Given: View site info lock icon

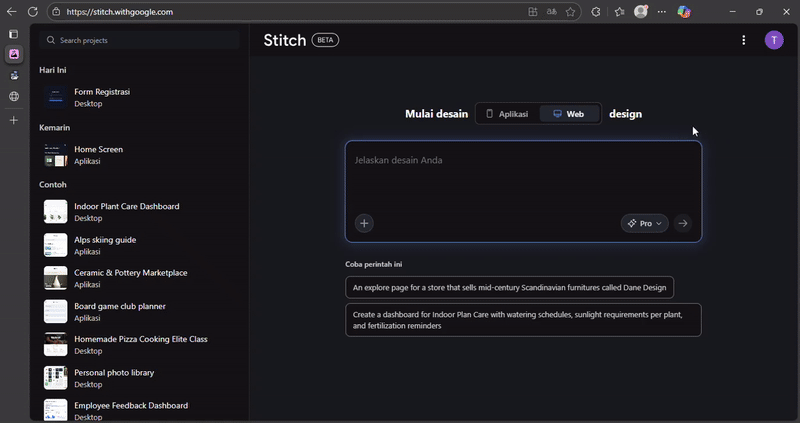Looking at the screenshot, I should click(56, 12).
